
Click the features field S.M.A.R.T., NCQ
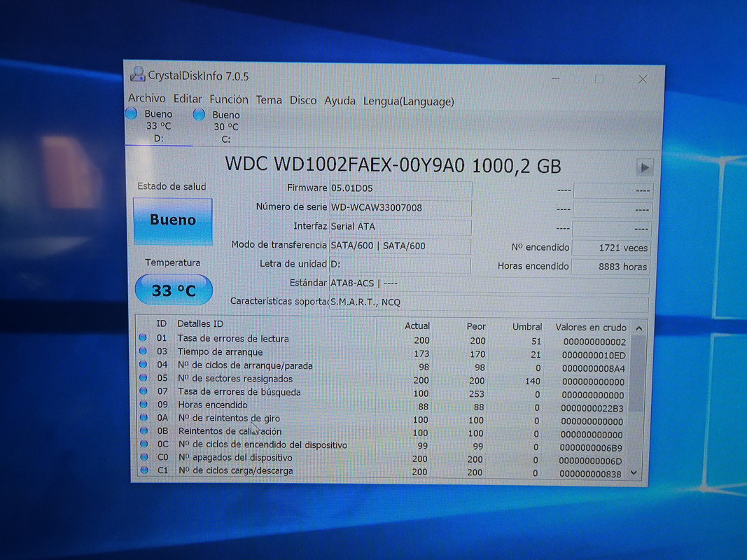(489, 303)
